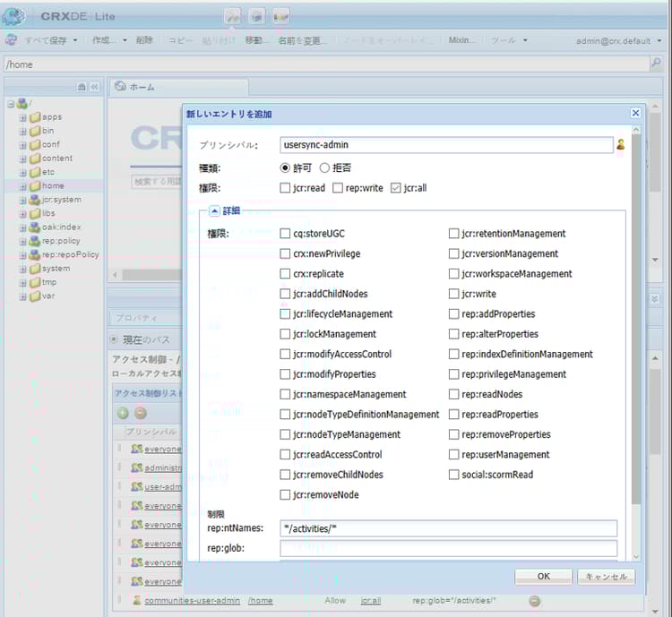Click the save all icon in toolbar
The height and width of the screenshot is (617, 672).
12,40
